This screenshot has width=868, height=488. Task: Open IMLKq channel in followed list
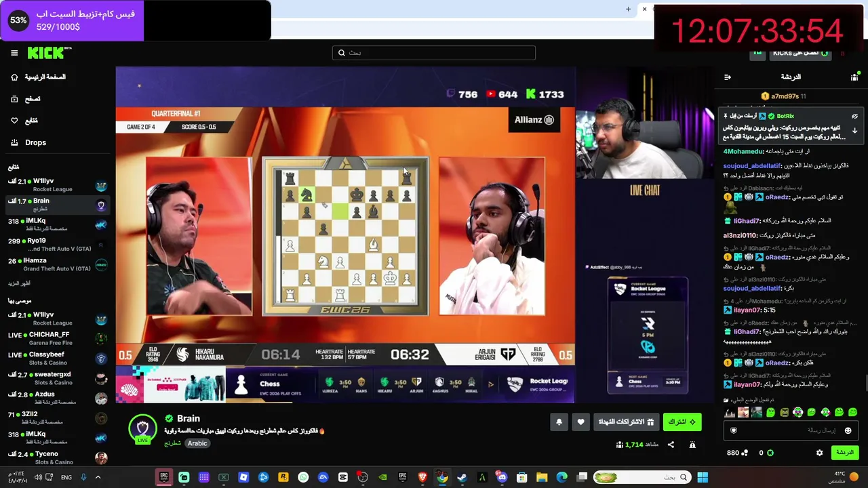pos(58,224)
